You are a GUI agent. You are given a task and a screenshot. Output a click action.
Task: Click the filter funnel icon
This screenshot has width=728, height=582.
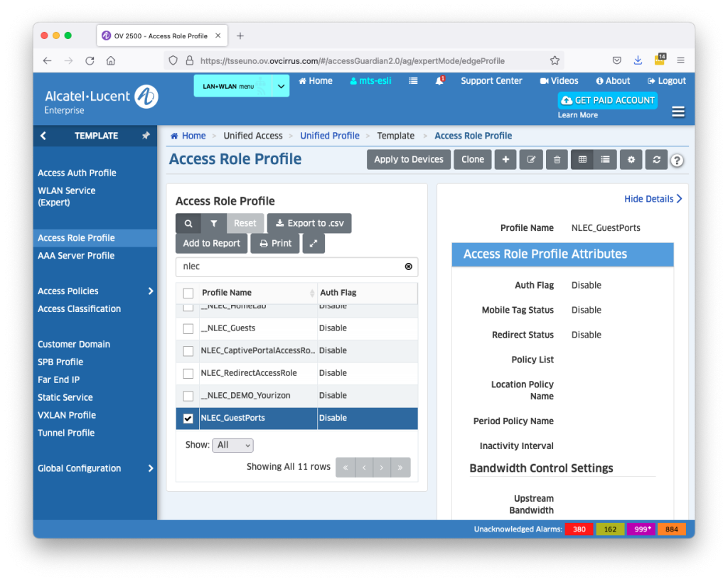[x=213, y=223]
